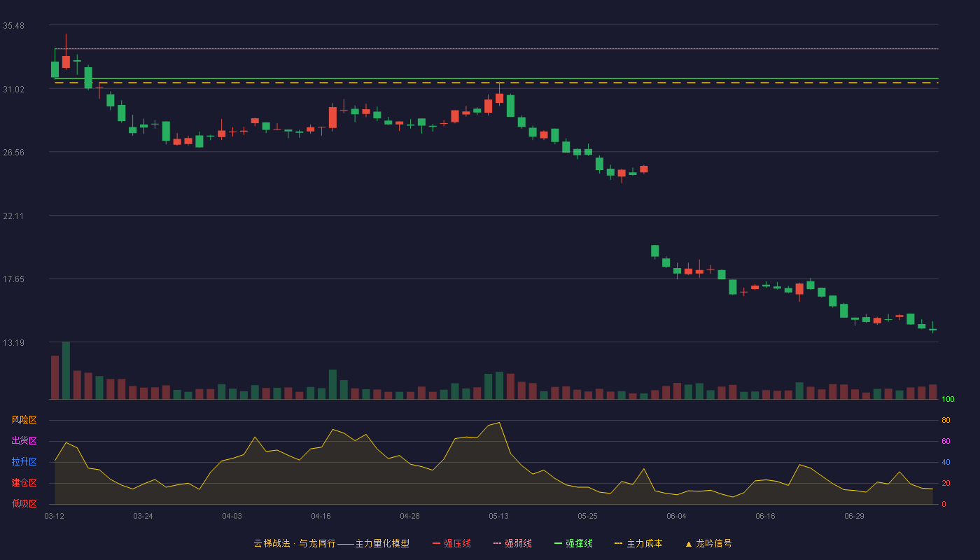Click the 35.48 price axis label

pyautogui.click(x=14, y=26)
